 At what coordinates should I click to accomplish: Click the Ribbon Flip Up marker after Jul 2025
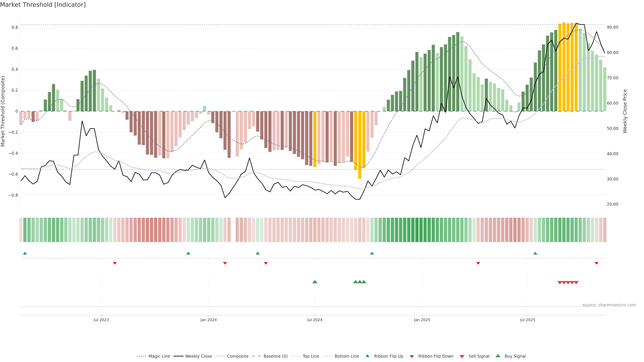pos(535,253)
